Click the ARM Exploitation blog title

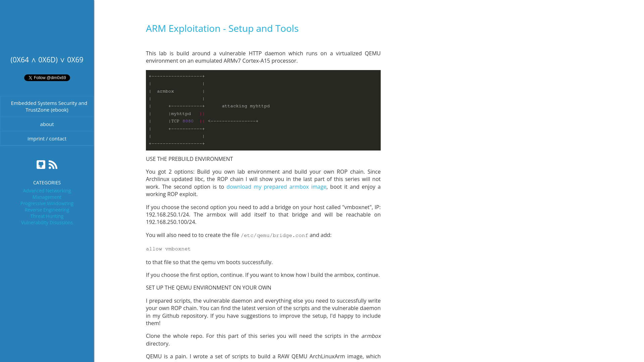click(222, 28)
